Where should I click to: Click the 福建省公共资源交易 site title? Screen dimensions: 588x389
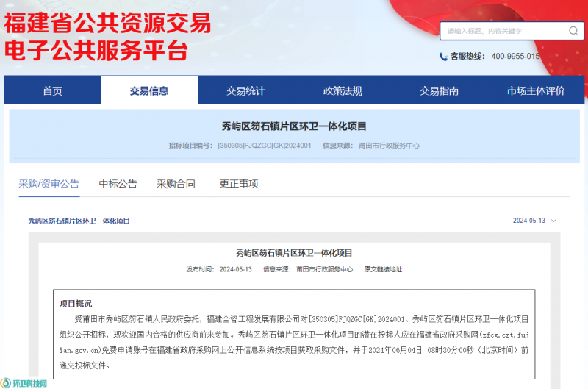pyautogui.click(x=107, y=24)
